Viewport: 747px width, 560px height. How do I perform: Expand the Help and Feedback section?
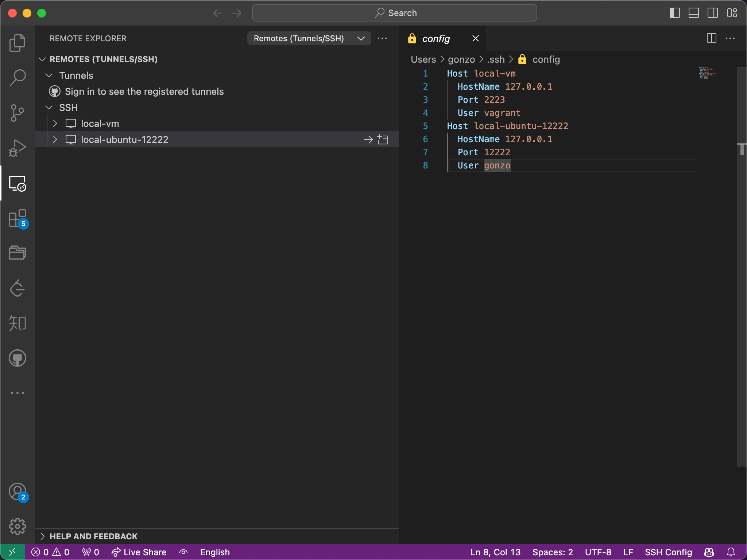[x=93, y=536]
